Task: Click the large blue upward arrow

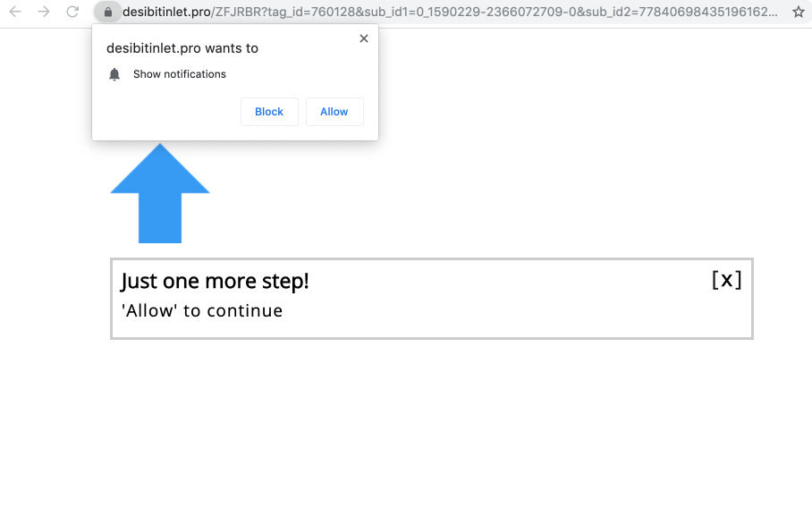Action: click(x=160, y=192)
